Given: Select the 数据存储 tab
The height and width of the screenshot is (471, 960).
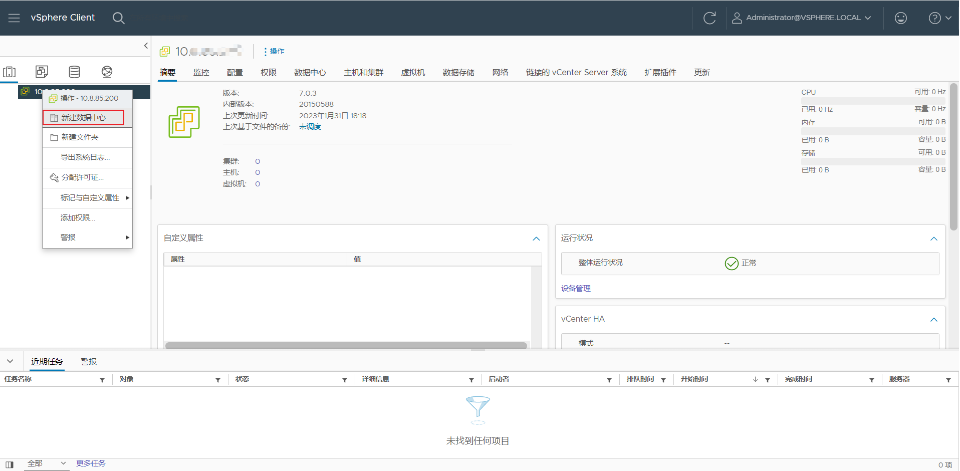Looking at the screenshot, I should pos(459,72).
